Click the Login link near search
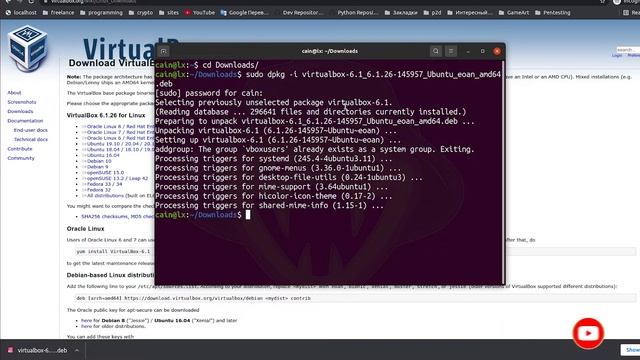This screenshot has height=360, width=640. tap(617, 56)
